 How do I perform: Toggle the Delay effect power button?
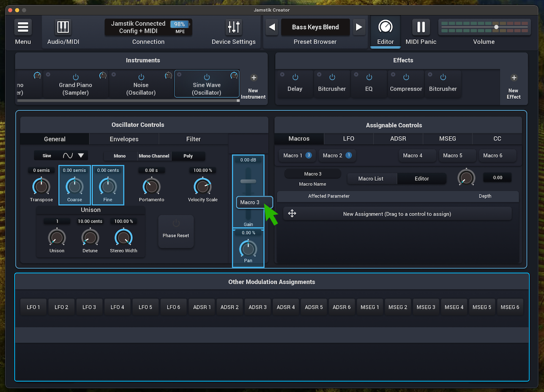click(295, 77)
